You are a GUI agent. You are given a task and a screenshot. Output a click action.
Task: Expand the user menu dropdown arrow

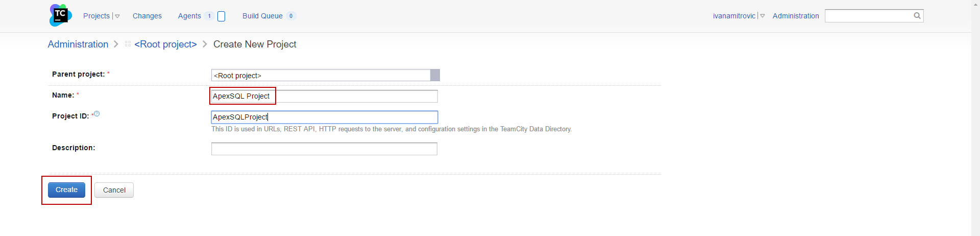[763, 16]
